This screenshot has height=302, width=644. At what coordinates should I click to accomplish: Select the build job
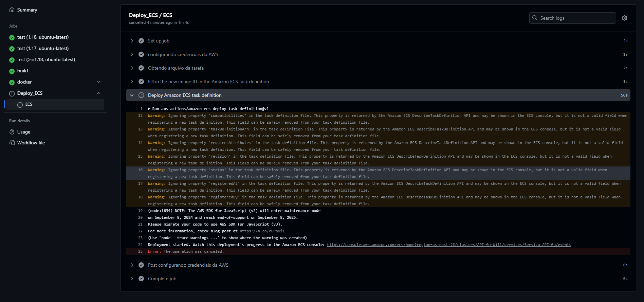(x=23, y=71)
